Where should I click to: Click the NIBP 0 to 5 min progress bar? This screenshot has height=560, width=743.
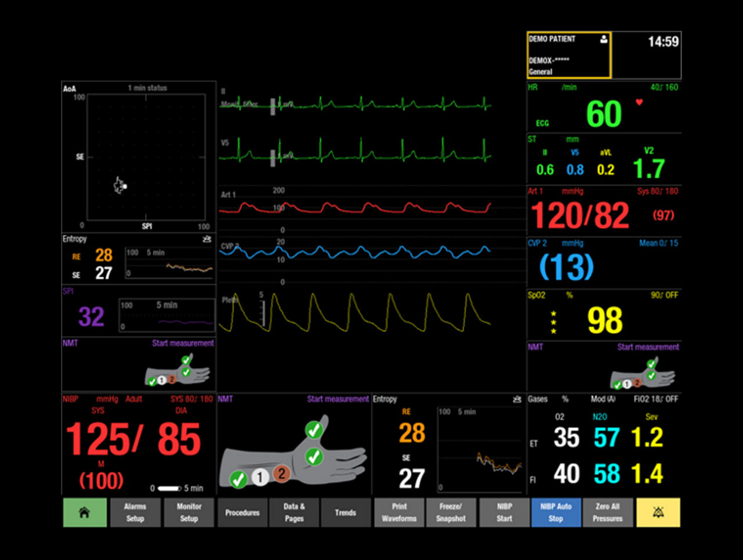click(x=169, y=489)
